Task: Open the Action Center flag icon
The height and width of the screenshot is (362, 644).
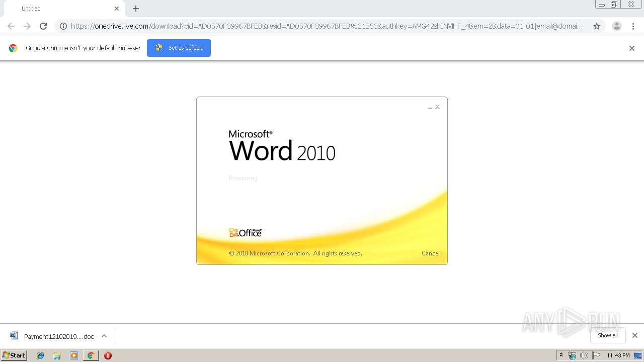Action: [596, 355]
